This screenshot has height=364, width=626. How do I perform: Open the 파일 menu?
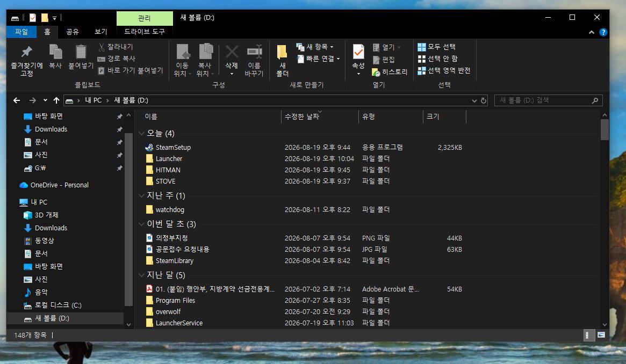[x=21, y=32]
